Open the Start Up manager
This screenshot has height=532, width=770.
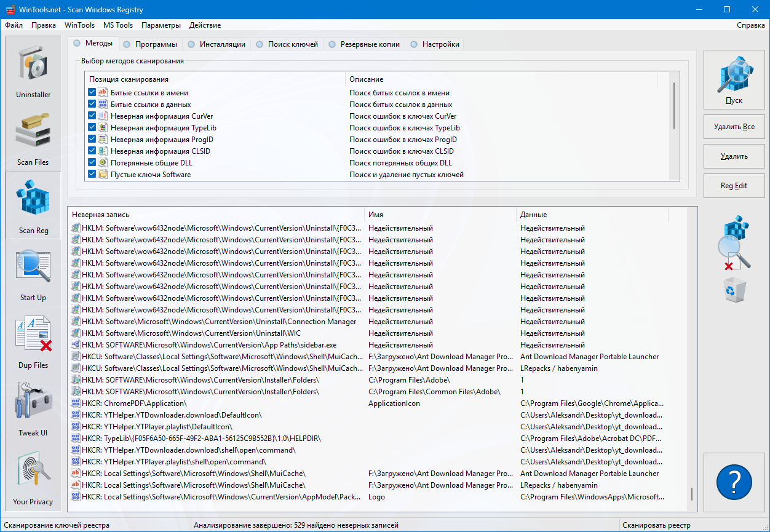point(33,273)
